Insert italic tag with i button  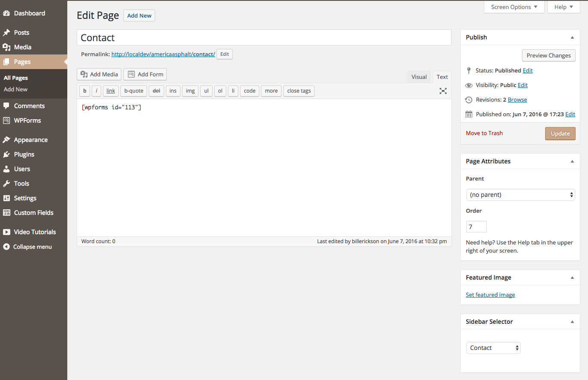pos(96,91)
